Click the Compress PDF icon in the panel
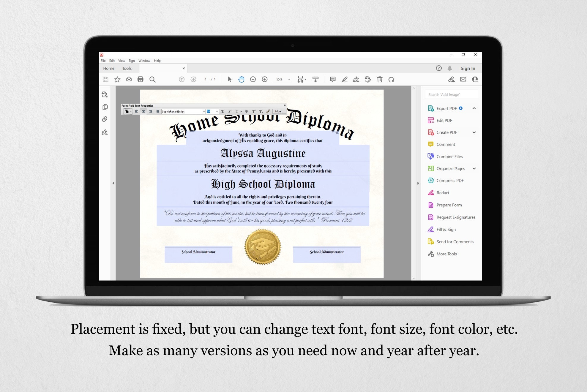This screenshot has height=392, width=587. pos(430,180)
